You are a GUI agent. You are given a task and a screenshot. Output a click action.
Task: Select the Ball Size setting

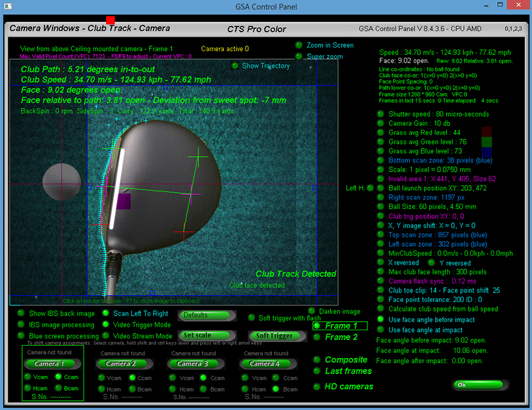coord(380,206)
